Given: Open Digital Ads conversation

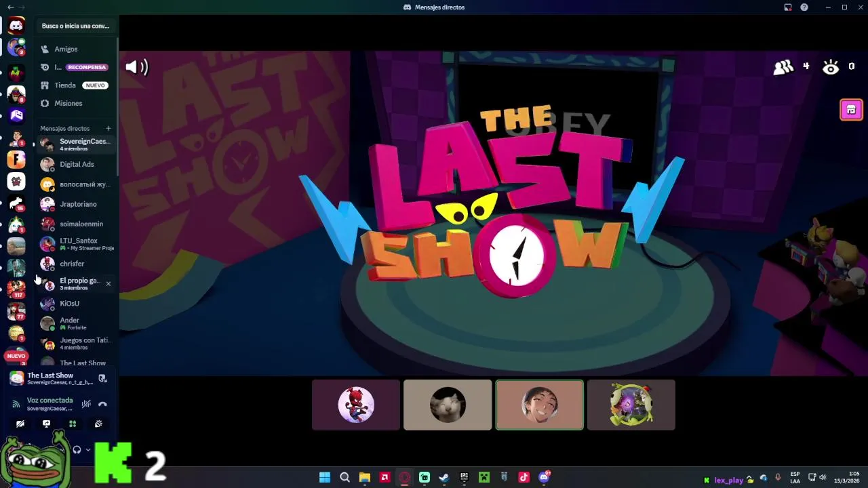Looking at the screenshot, I should [76, 164].
